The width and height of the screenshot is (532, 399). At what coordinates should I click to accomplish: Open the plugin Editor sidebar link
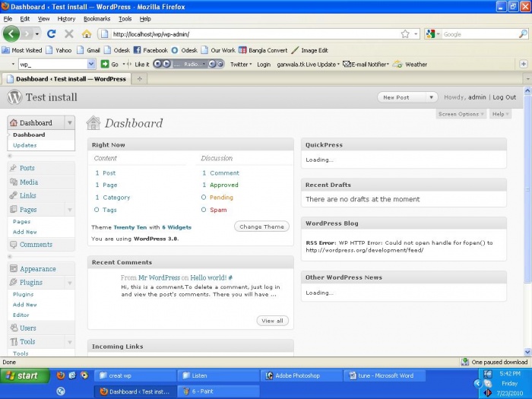tap(21, 315)
